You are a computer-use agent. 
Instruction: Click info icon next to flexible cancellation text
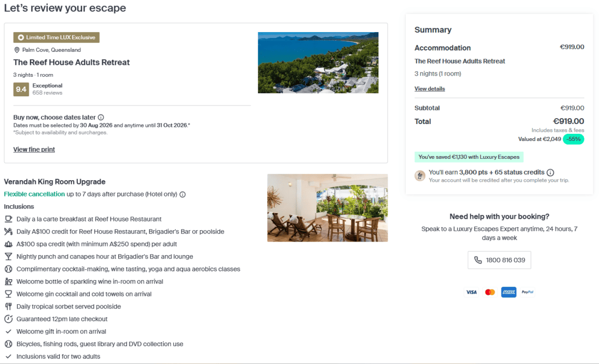click(x=182, y=194)
